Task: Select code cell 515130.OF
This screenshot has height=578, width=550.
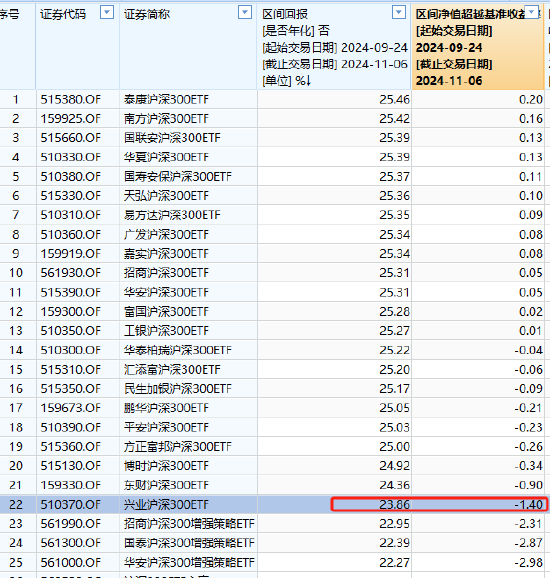Action: 70,466
